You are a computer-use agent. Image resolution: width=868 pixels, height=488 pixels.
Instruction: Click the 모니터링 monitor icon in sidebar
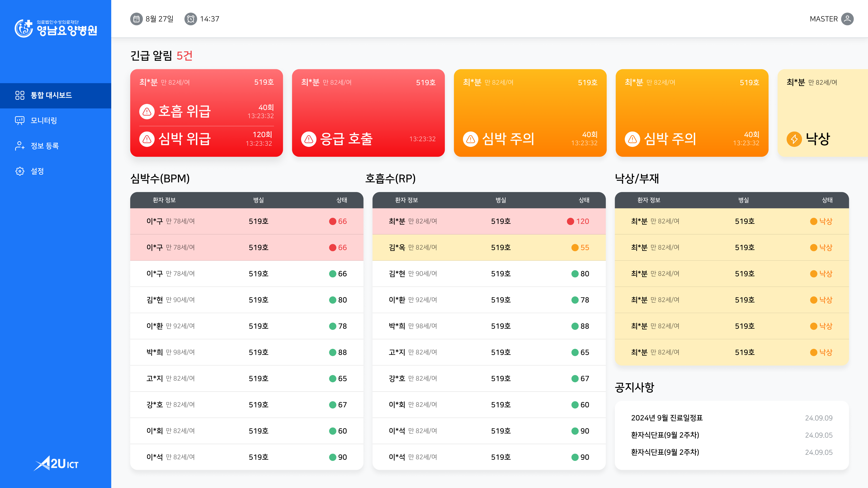(x=20, y=120)
